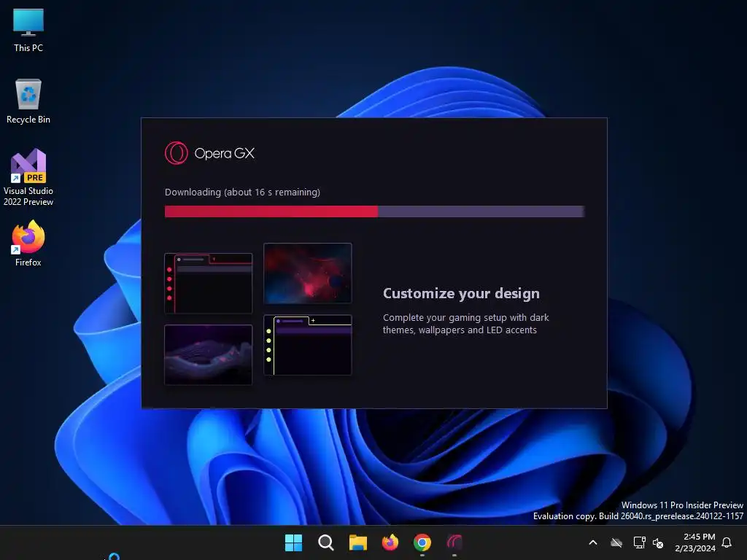Select the red nebula wallpaper thumbnail
Viewport: 747px width, 560px height.
pos(308,273)
